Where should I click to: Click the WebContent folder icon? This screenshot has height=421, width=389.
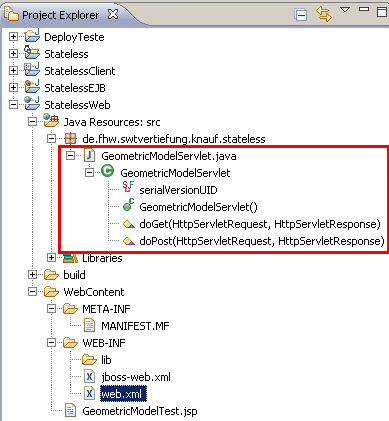pos(51,292)
